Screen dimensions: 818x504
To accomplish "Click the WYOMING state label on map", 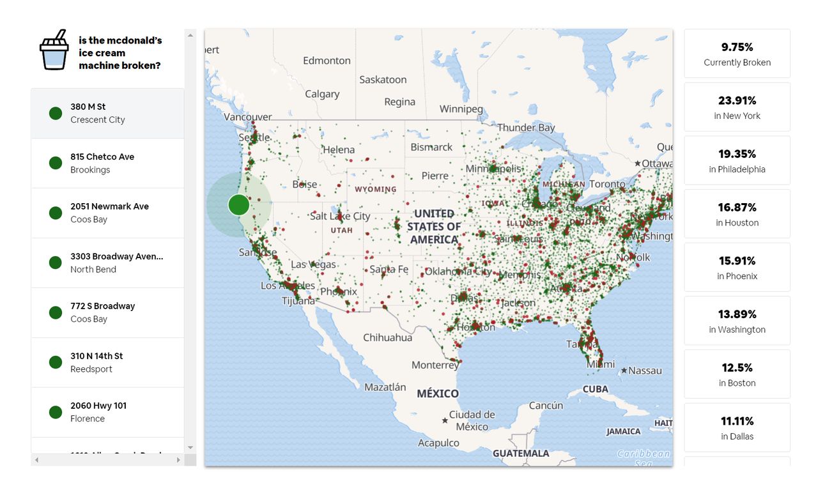I will point(376,189).
